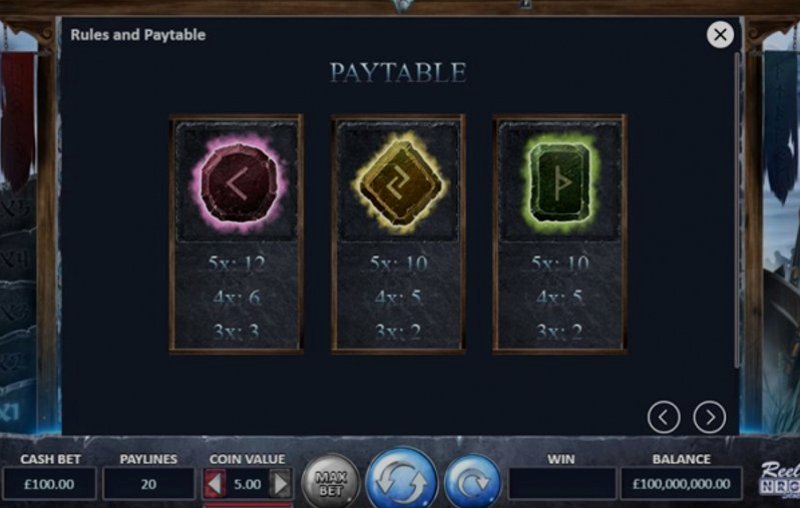Screen dimensions: 800x508
Task: Decrease the coin value with left arrow
Action: pos(215,484)
